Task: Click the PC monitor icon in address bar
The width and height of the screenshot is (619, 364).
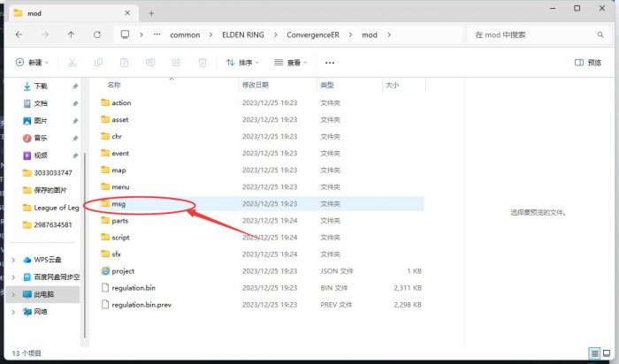Action: [x=125, y=34]
